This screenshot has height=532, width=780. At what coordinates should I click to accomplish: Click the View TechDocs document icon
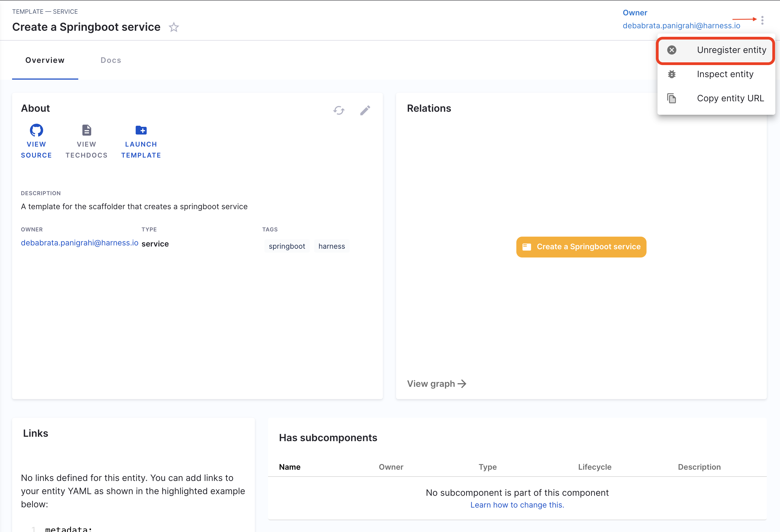[87, 130]
